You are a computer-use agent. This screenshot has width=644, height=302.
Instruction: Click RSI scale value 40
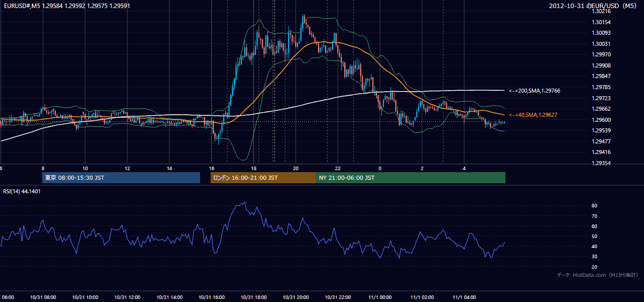pos(595,246)
